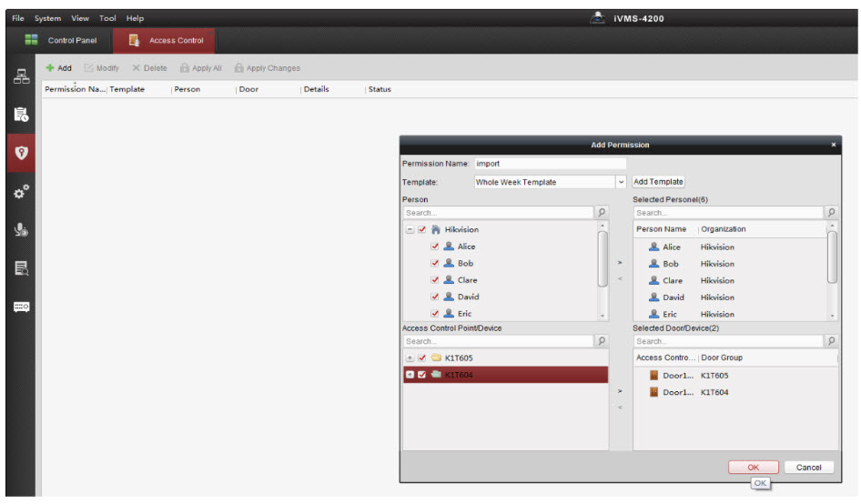Image resolution: width=861 pixels, height=504 pixels.
Task: Collapse the Hikvision organization tree node
Action: (x=410, y=230)
